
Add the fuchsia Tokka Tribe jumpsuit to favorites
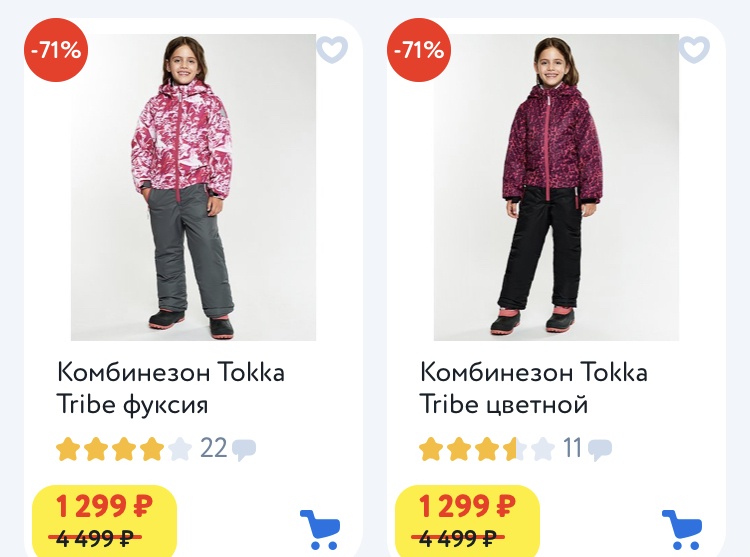tap(332, 49)
